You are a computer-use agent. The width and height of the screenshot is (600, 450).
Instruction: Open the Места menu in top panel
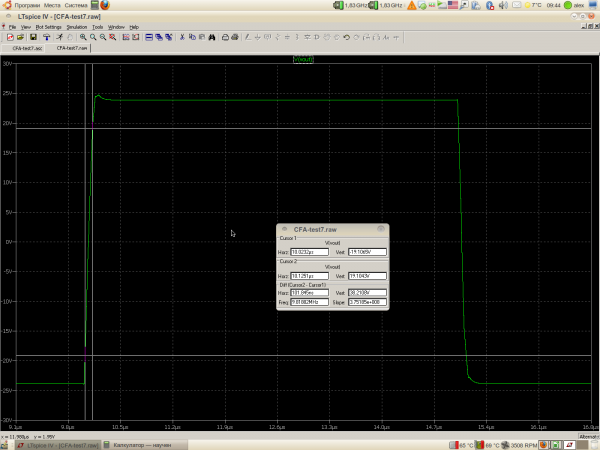pos(52,5)
